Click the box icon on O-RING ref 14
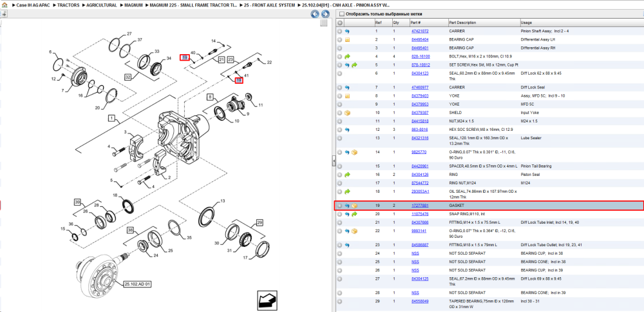The width and height of the screenshot is (644, 312). [x=354, y=152]
